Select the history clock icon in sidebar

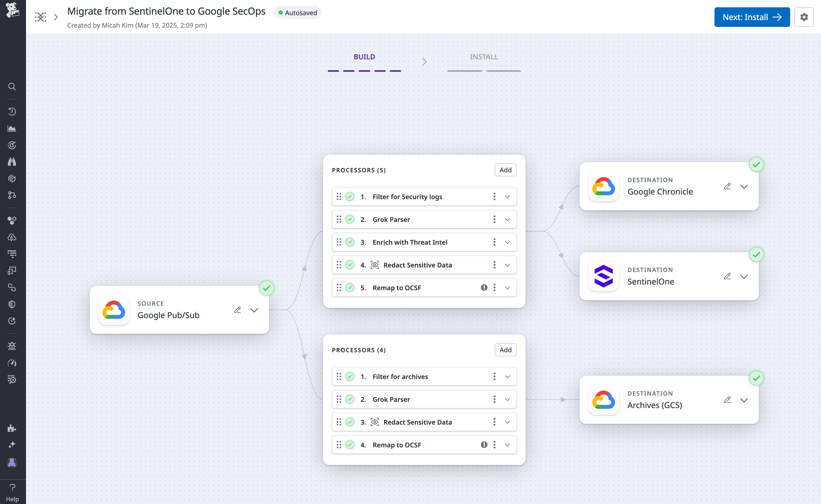[12, 111]
